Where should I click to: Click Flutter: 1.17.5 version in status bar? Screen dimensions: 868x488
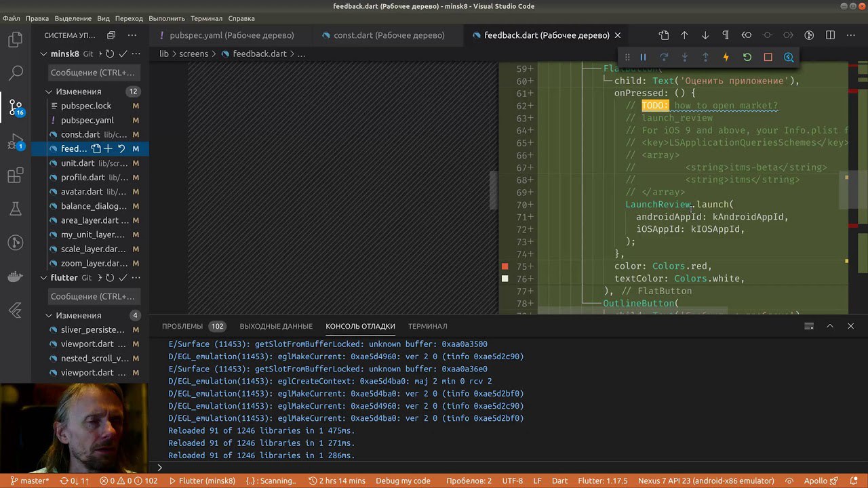pyautogui.click(x=603, y=481)
